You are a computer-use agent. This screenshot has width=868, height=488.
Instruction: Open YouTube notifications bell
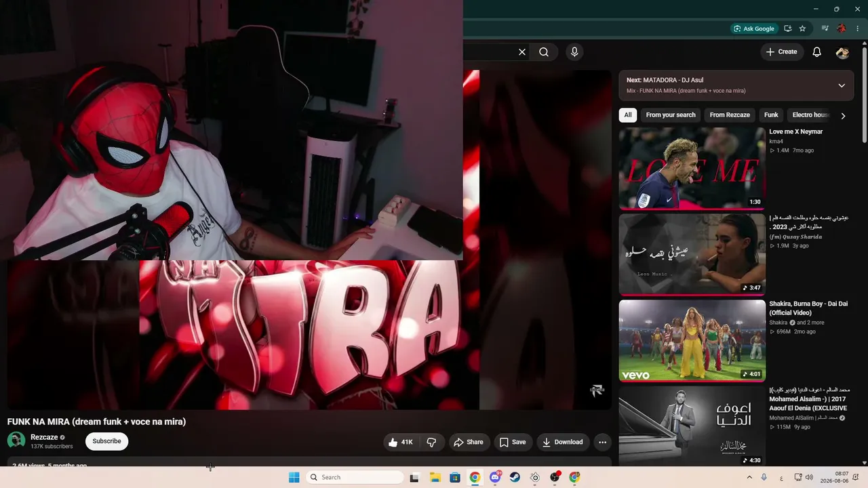click(x=817, y=52)
